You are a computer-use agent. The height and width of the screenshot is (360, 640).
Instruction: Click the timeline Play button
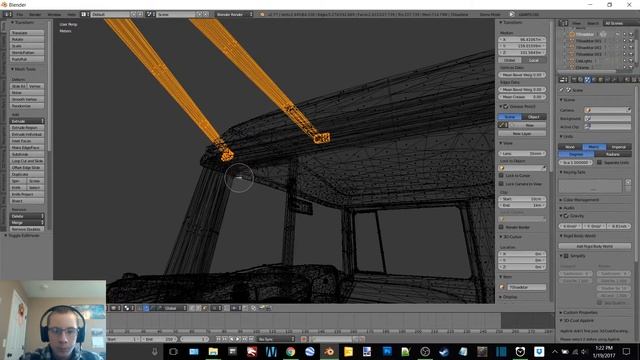click(x=238, y=339)
